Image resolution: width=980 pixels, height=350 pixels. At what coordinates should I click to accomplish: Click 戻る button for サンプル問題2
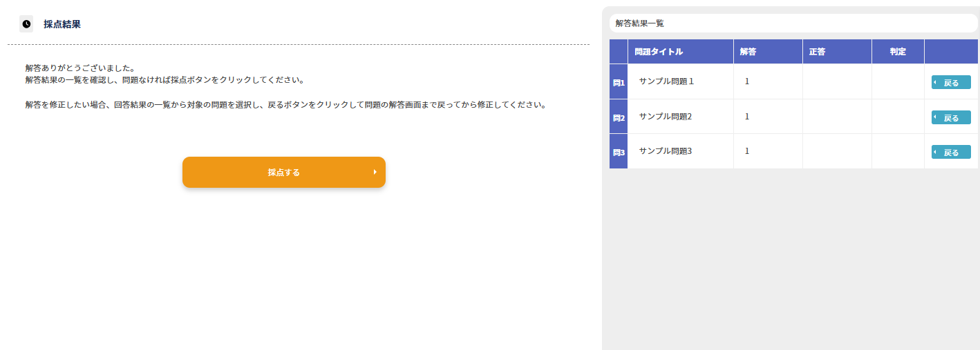pyautogui.click(x=951, y=117)
